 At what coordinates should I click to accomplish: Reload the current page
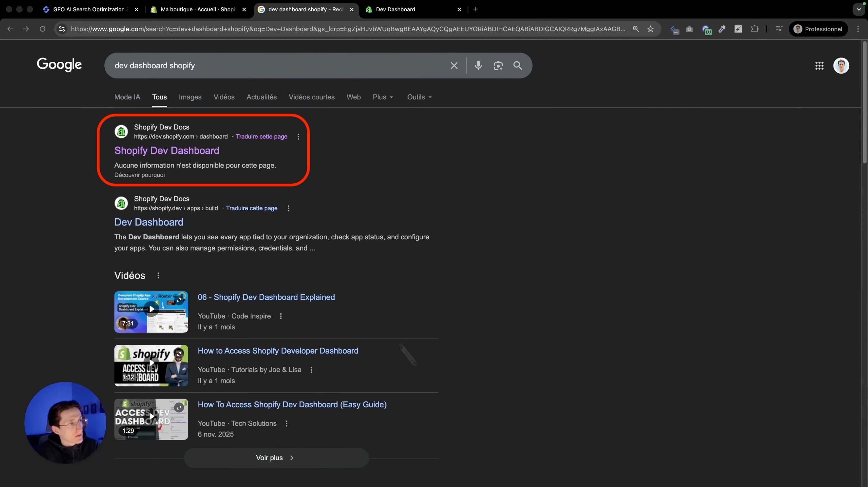tap(42, 29)
